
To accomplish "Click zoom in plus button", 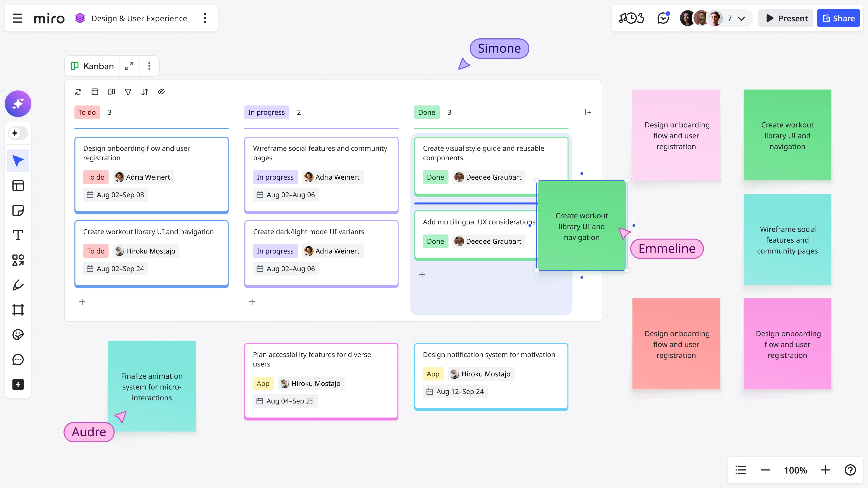I will pyautogui.click(x=825, y=470).
